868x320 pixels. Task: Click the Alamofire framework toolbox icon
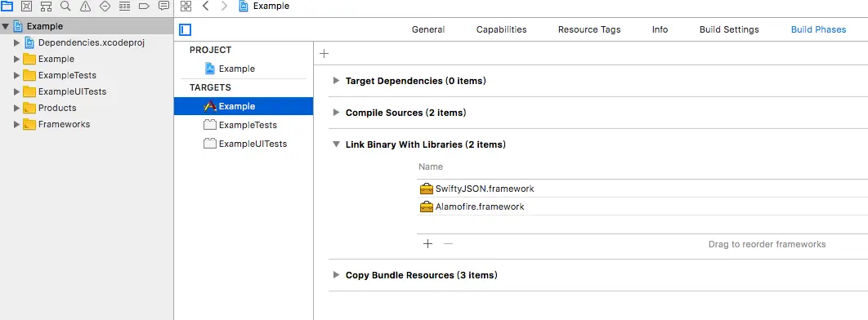coord(427,207)
